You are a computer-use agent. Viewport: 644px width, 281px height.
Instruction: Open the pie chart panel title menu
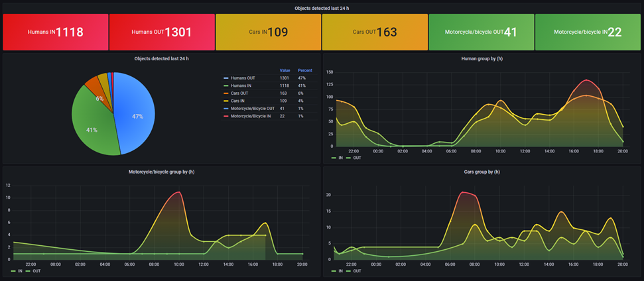coord(161,59)
